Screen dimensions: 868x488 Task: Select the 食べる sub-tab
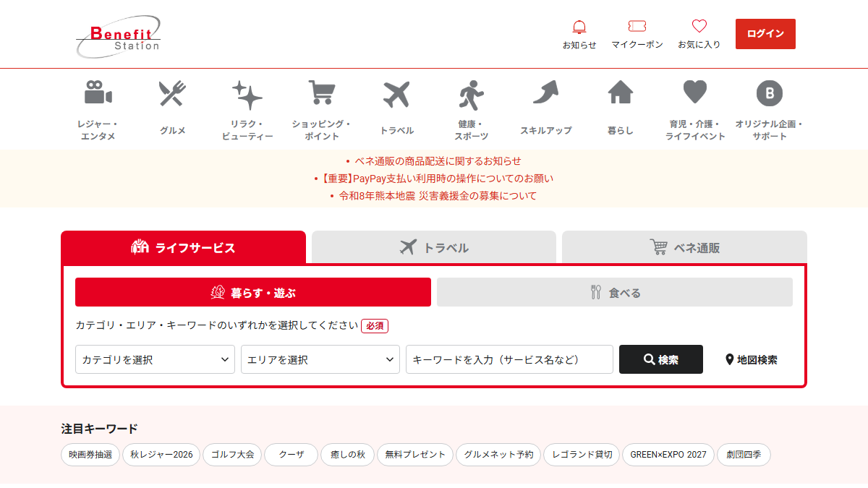click(x=615, y=292)
